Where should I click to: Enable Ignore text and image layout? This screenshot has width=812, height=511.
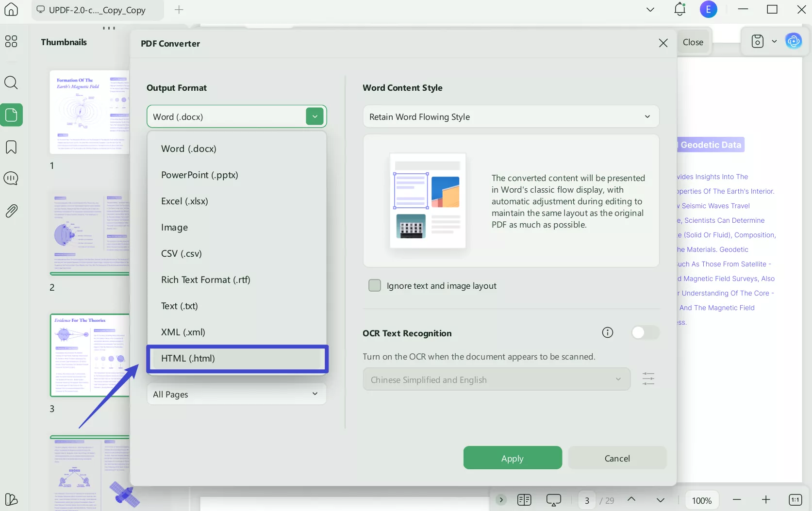(375, 285)
